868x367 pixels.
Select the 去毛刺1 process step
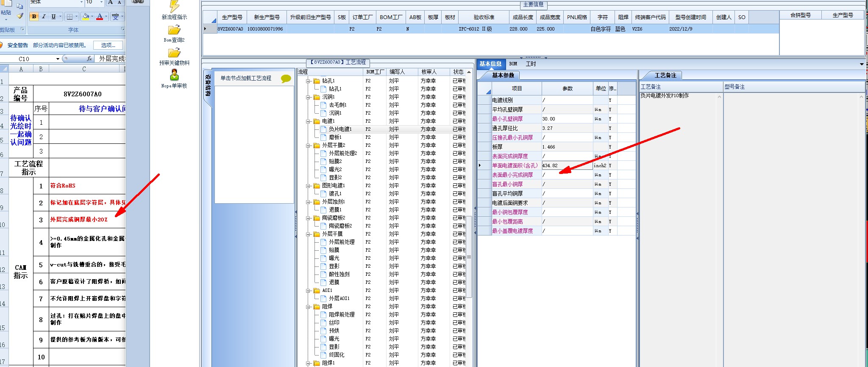click(x=338, y=105)
